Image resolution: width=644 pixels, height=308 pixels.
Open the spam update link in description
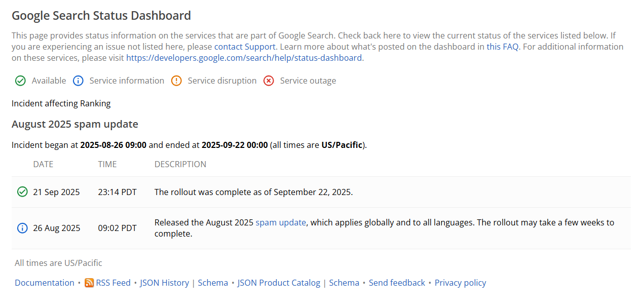tap(281, 222)
